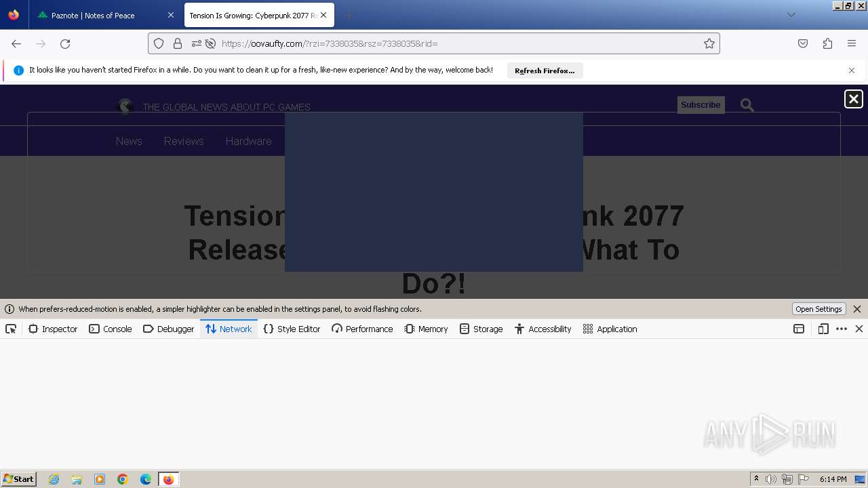Close the Cyberpunk 2077 tab

tap(323, 15)
